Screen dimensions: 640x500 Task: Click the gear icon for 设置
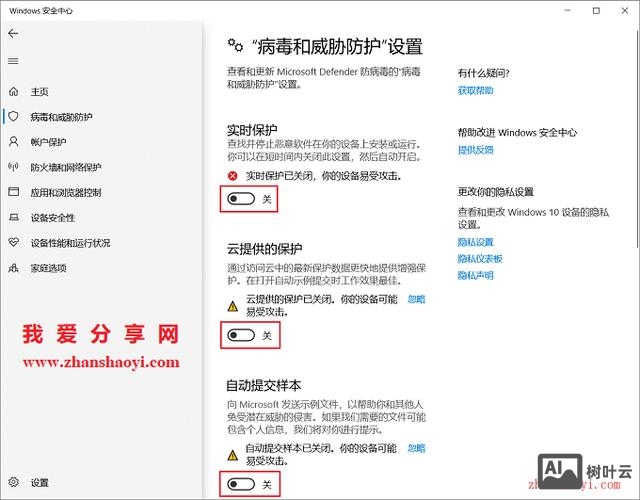coord(13,482)
